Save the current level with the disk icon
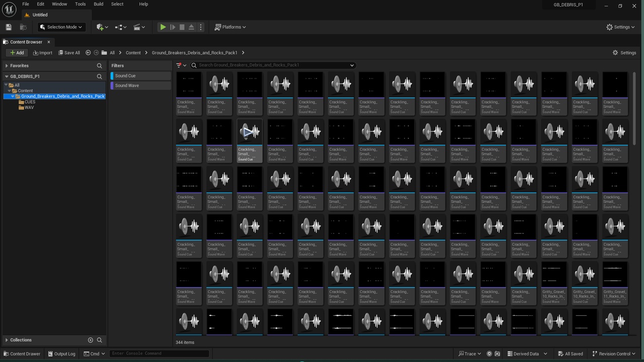This screenshot has height=362, width=644. coord(9,27)
